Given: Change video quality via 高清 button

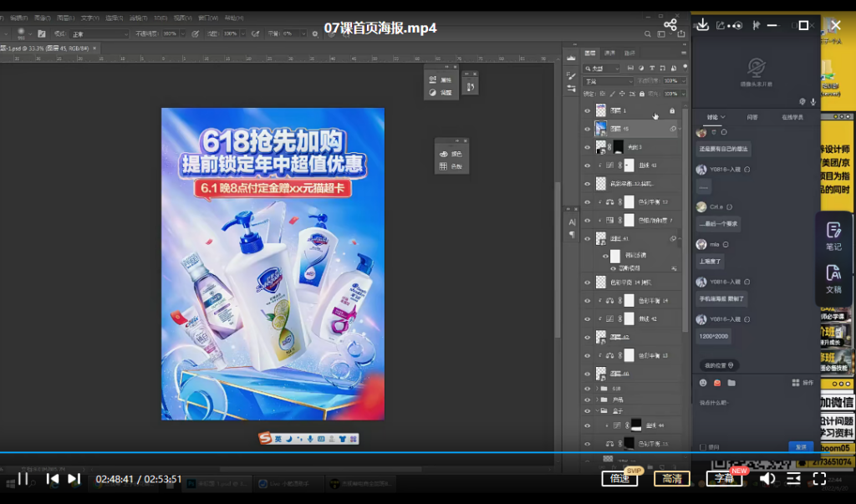Looking at the screenshot, I should point(671,479).
